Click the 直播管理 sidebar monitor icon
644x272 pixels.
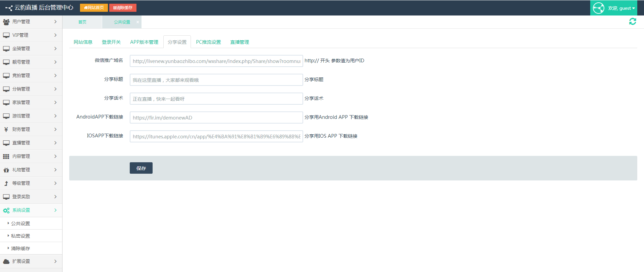[x=6, y=143]
